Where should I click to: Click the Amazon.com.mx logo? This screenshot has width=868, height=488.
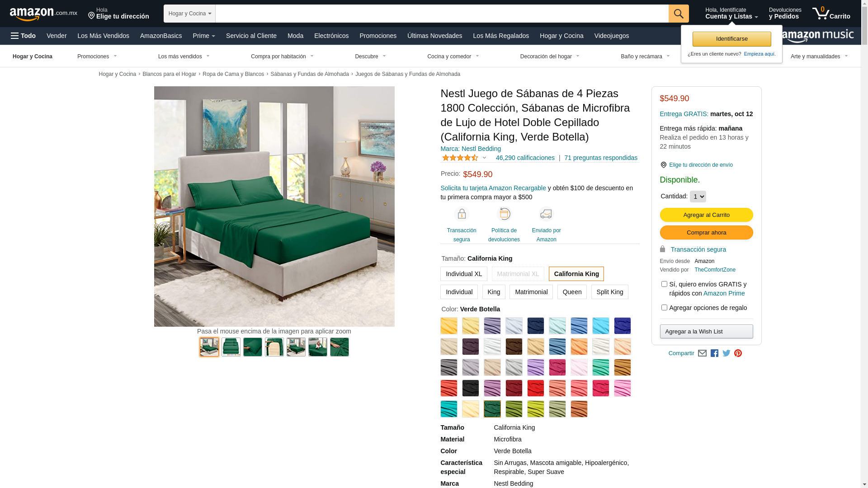coord(43,14)
